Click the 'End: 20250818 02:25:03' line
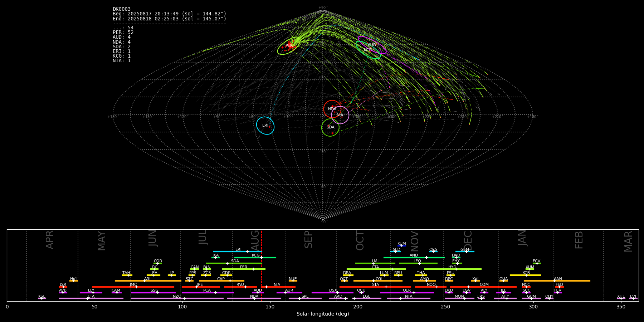The image size is (644, 322). (170, 19)
